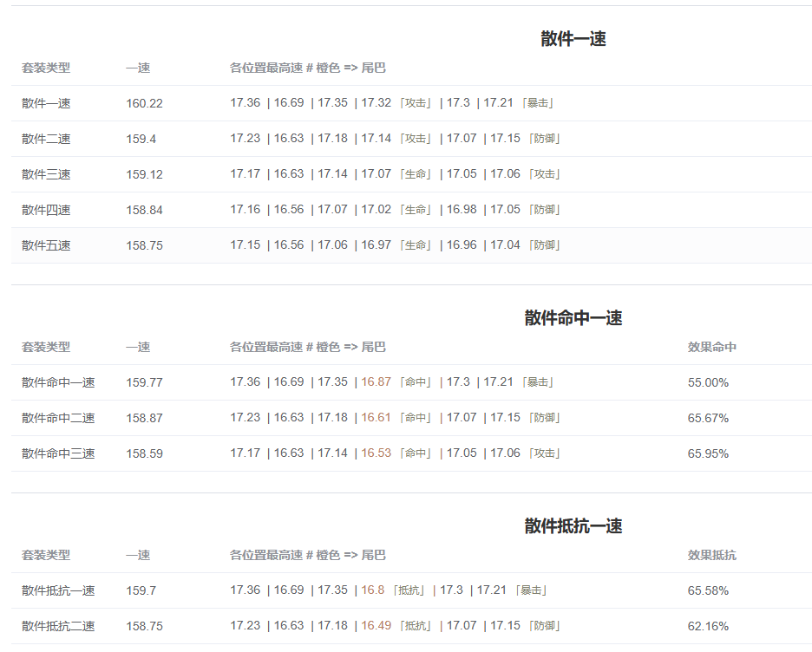The image size is (812, 652).
Task: Click the 效果命中 column header
Action: (x=712, y=347)
